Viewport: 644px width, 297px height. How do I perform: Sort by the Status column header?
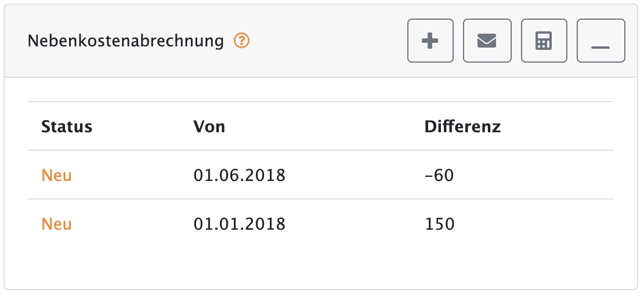[67, 126]
